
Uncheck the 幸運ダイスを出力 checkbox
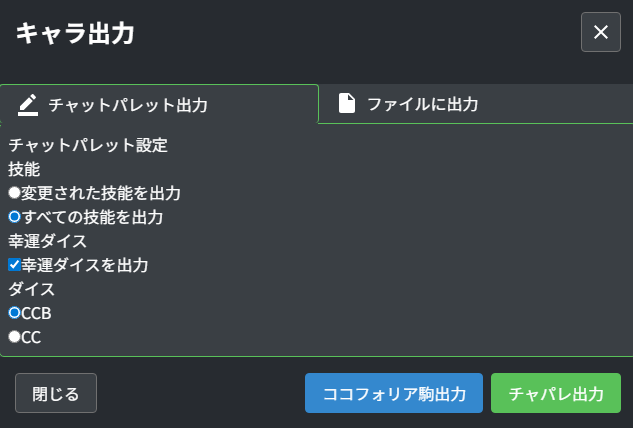point(15,265)
